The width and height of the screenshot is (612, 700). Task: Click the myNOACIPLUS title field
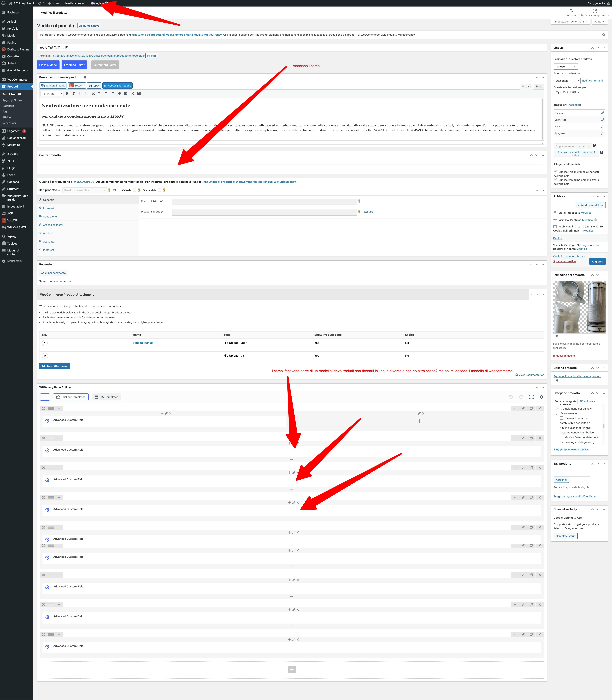pos(292,48)
